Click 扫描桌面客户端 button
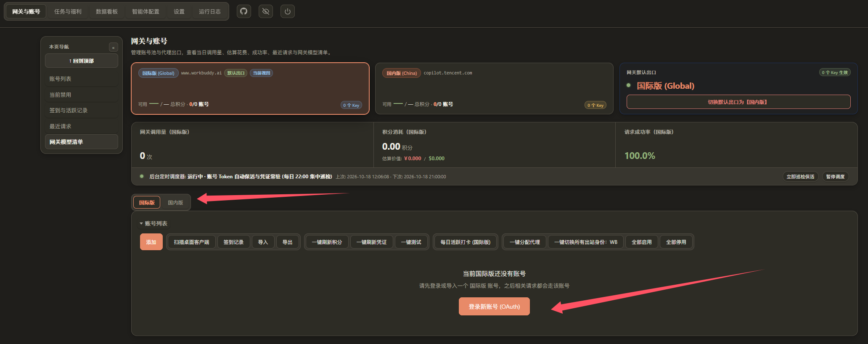868x344 pixels. pyautogui.click(x=192, y=242)
